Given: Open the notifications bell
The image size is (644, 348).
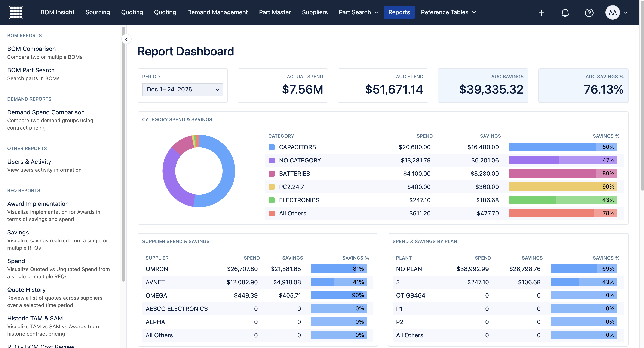Looking at the screenshot, I should click(565, 13).
